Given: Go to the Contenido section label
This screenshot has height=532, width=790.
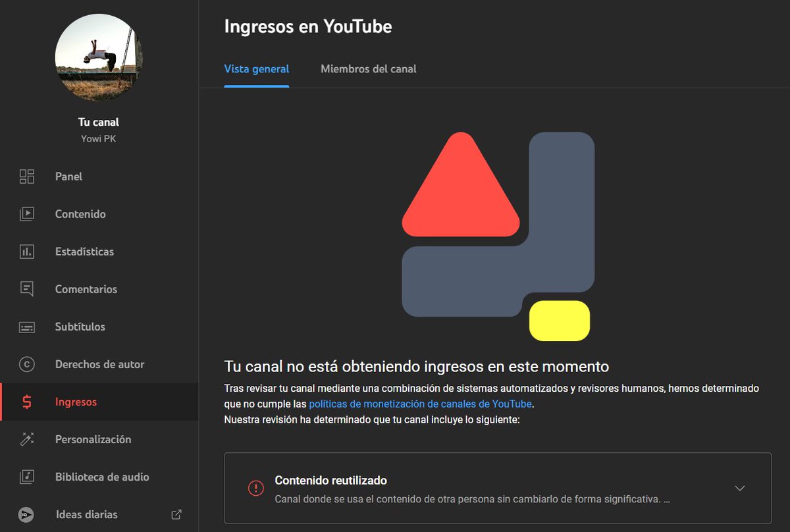Looking at the screenshot, I should coord(80,214).
